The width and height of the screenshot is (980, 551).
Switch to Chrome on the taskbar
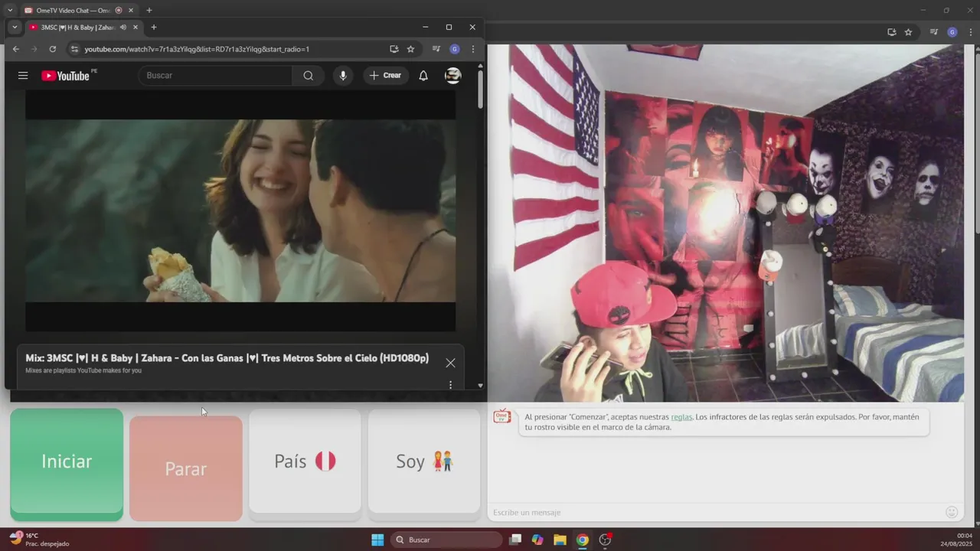click(583, 540)
